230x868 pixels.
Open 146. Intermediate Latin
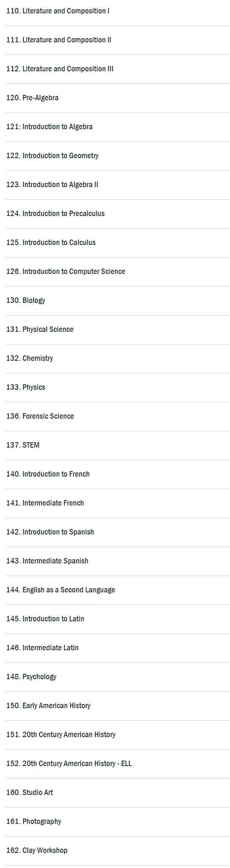(x=42, y=648)
